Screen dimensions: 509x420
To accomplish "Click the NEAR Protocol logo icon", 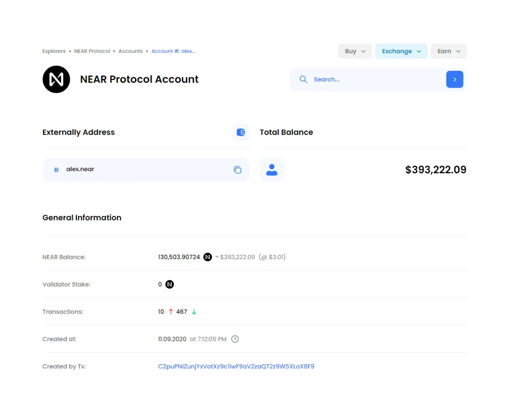I will click(x=56, y=79).
